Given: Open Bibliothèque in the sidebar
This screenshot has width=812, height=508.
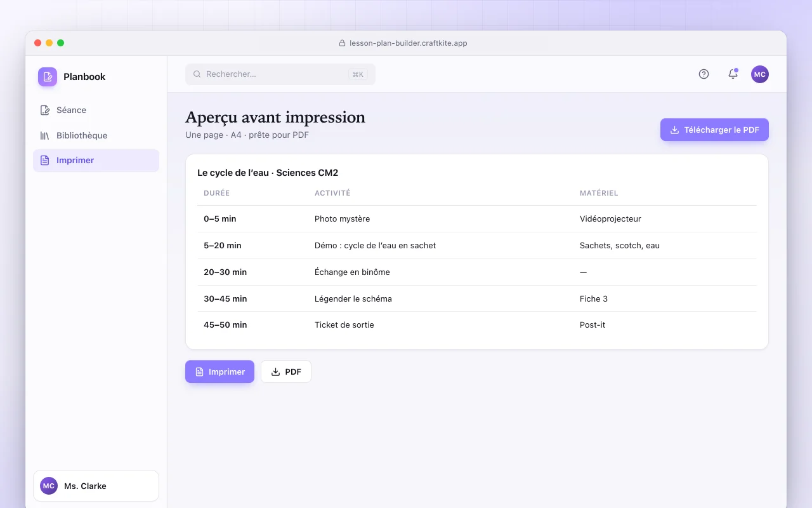Looking at the screenshot, I should tap(96, 135).
